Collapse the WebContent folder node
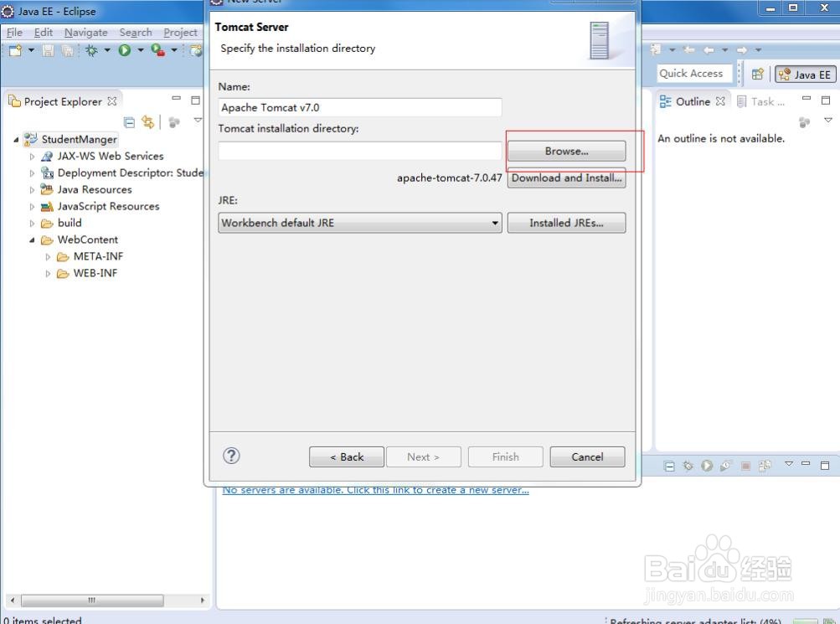840x624 pixels. (32, 240)
